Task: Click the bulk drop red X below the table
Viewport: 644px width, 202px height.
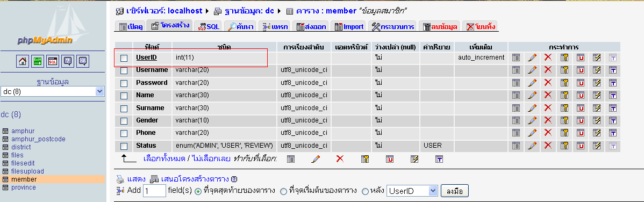Action: pyautogui.click(x=340, y=158)
